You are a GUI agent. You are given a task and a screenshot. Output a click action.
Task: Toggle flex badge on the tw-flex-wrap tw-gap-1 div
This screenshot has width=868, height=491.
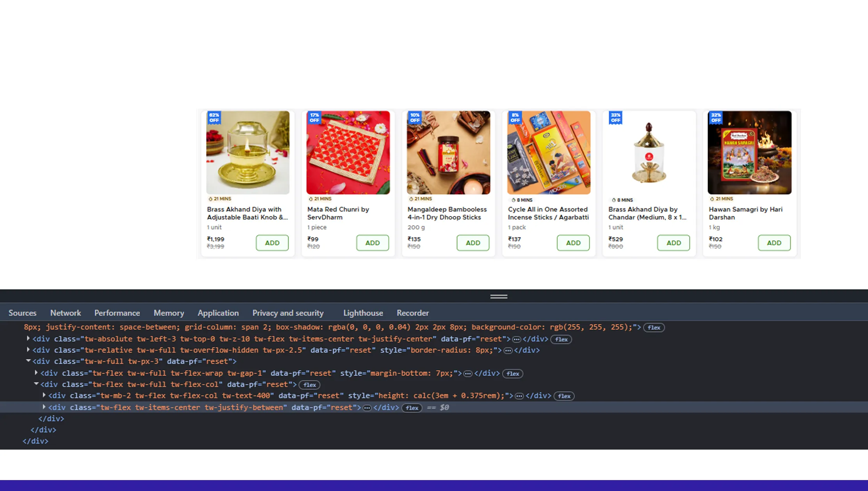[x=512, y=373]
